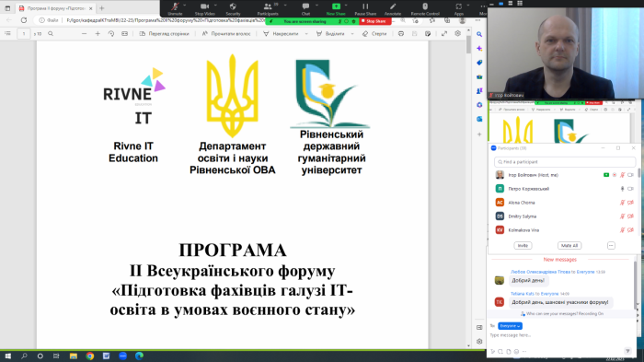
Task: Close the Програма II форуму tab
Action: pos(91,8)
